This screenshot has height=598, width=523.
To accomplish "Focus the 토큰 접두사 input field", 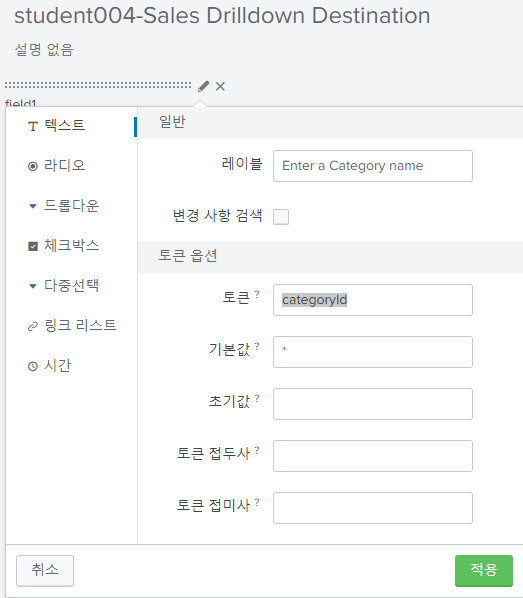I will coord(373,456).
